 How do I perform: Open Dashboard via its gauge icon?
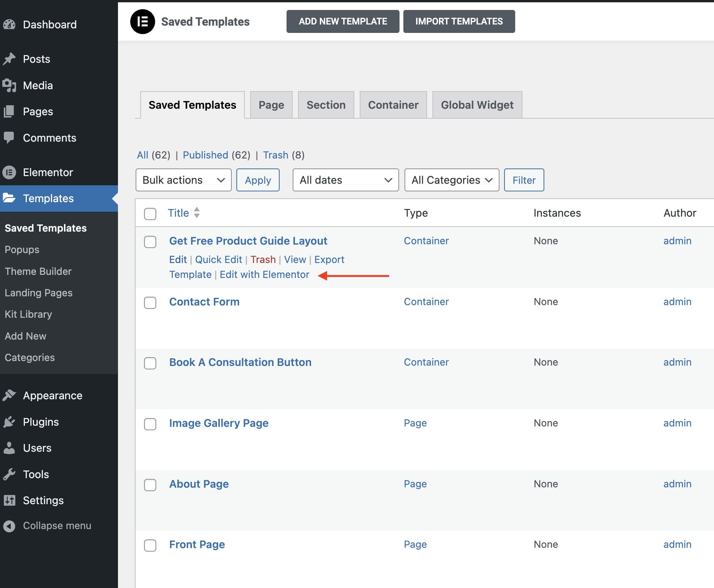click(9, 24)
